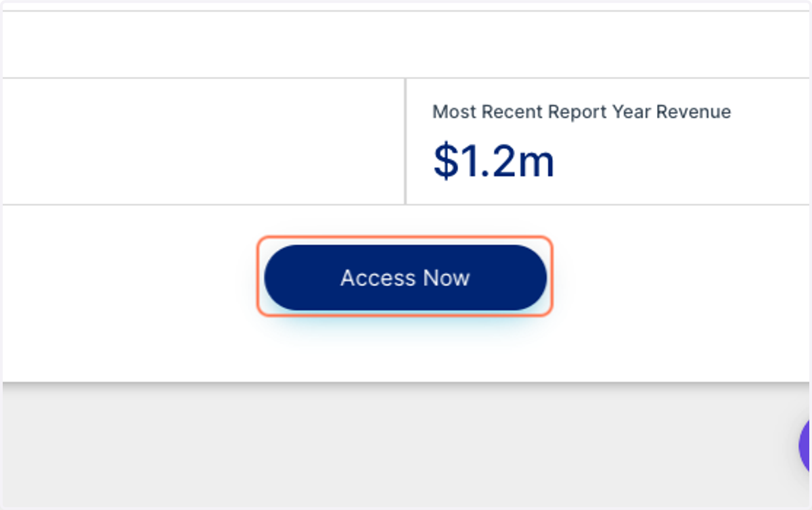Click the horizontal divider above Access Now
Screen dimensions: 812x510
(406, 204)
